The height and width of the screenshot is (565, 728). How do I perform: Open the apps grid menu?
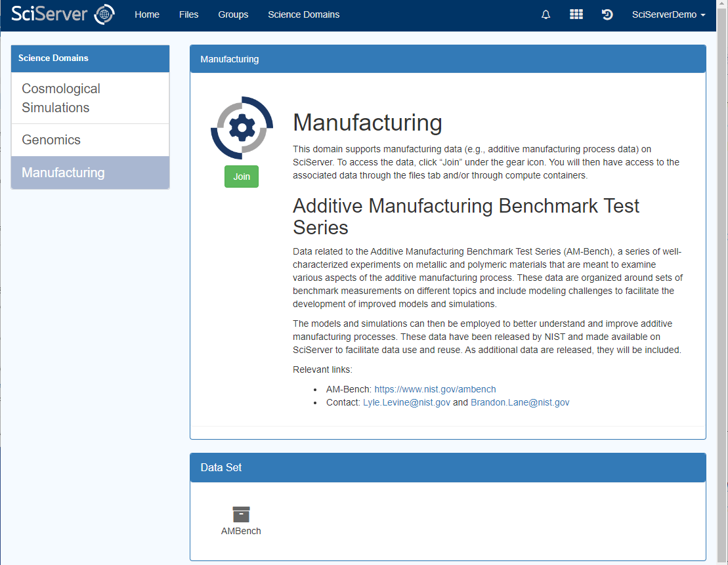576,14
